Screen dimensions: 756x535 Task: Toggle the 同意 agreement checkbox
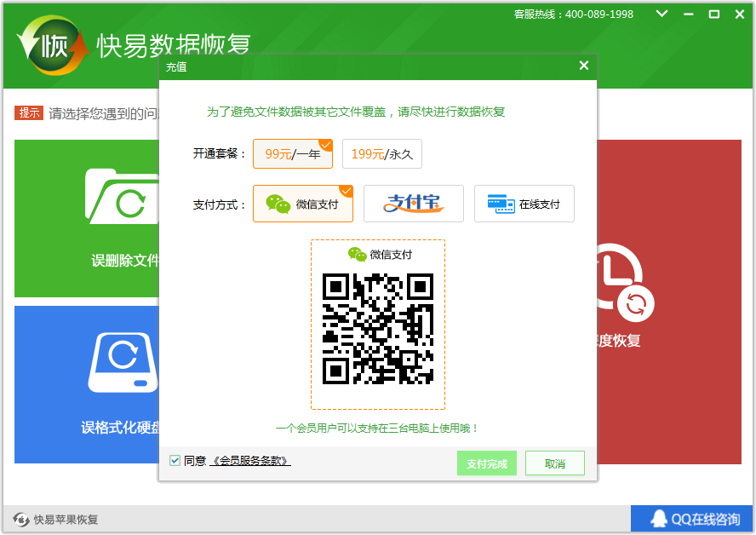pyautogui.click(x=175, y=461)
